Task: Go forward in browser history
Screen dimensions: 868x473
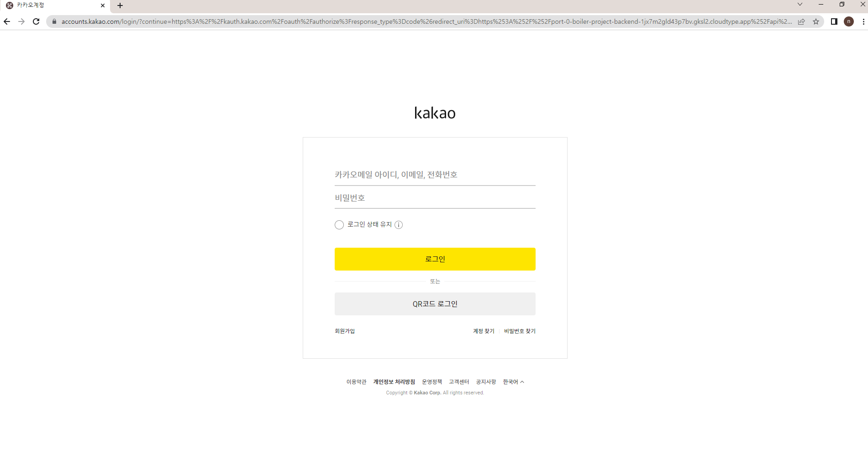Action: tap(21, 21)
